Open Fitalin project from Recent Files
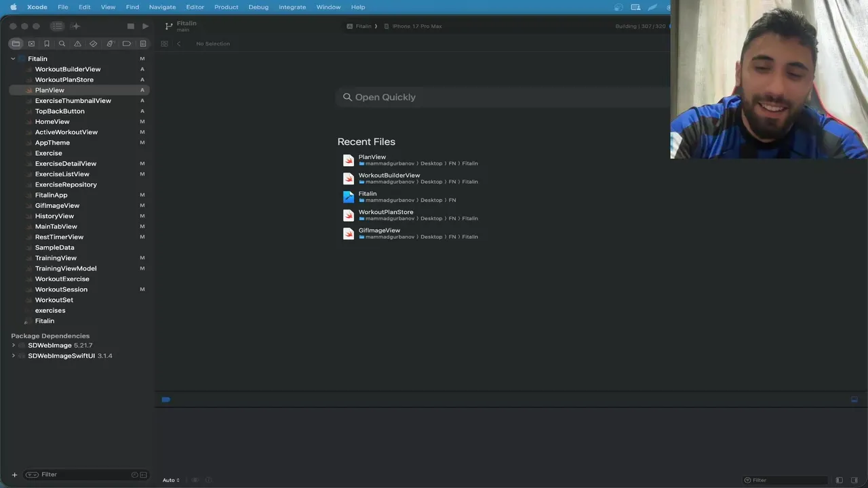Screen dimensions: 868x488 tap(400, 197)
